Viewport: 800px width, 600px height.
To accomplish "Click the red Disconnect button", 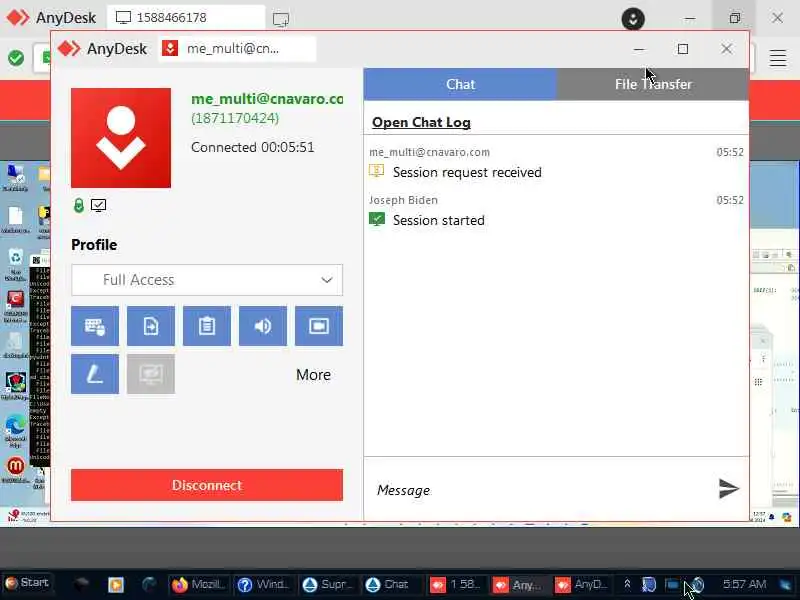I will (x=207, y=485).
